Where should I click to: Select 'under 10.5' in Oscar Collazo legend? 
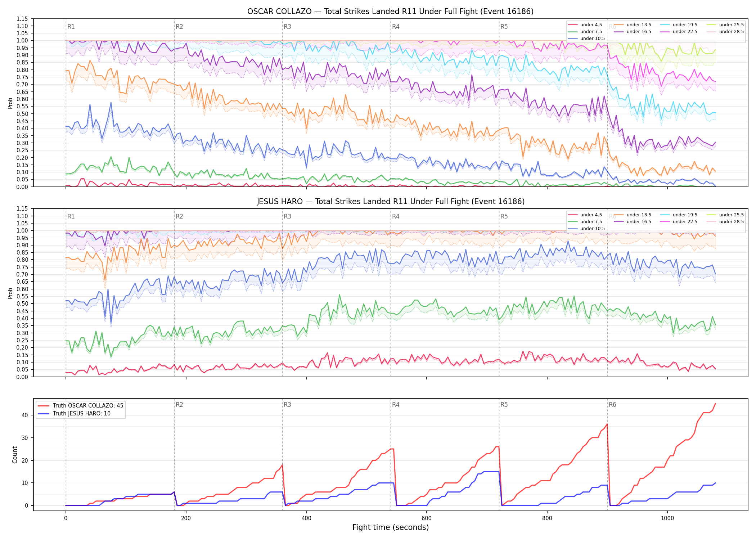tap(586, 39)
